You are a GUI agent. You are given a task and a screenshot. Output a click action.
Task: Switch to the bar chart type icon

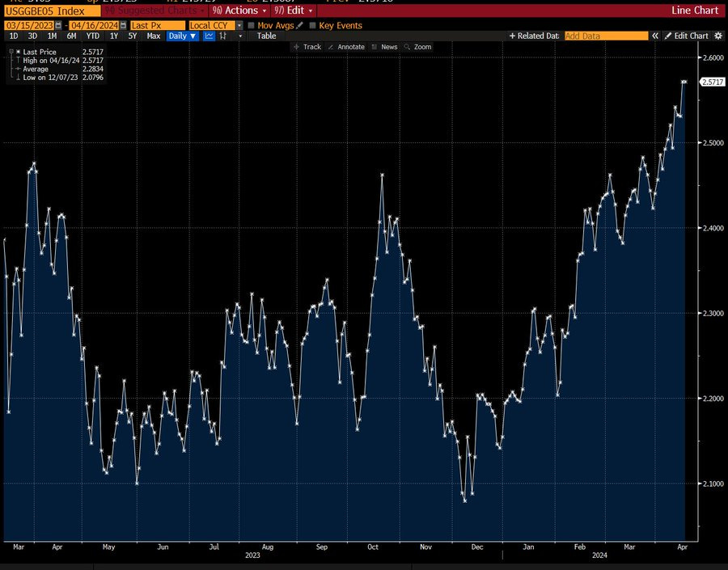pyautogui.click(x=223, y=36)
